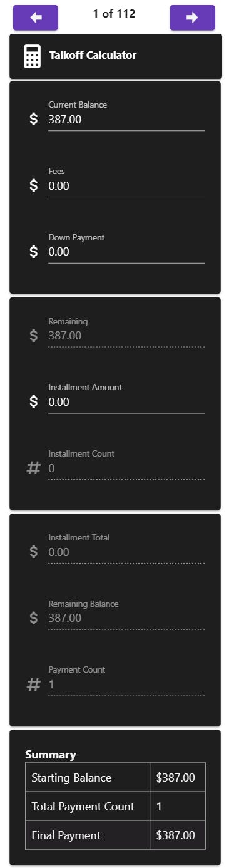Click the hash icon beside Payment Count

(34, 685)
